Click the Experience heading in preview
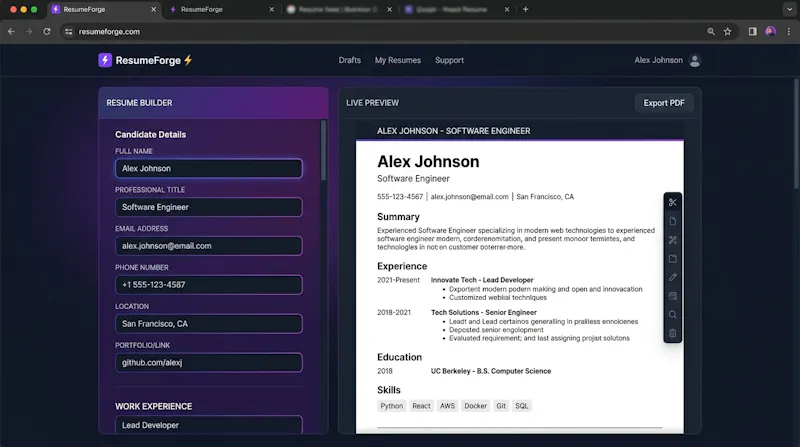The height and width of the screenshot is (447, 800). click(402, 266)
